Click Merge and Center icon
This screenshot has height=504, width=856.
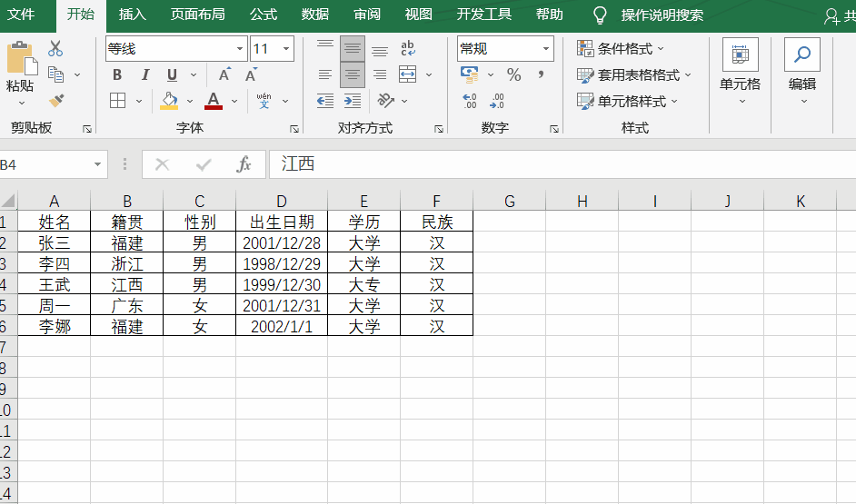[x=408, y=74]
